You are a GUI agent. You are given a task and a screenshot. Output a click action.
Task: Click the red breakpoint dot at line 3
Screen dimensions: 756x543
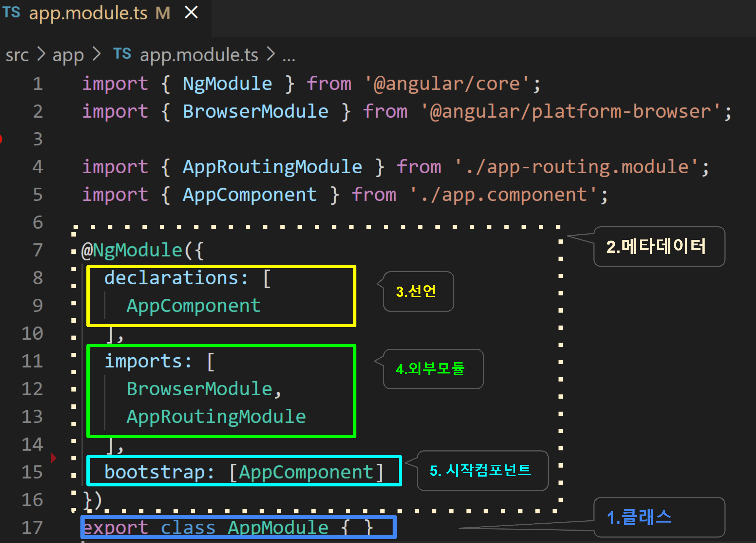coord(1,139)
